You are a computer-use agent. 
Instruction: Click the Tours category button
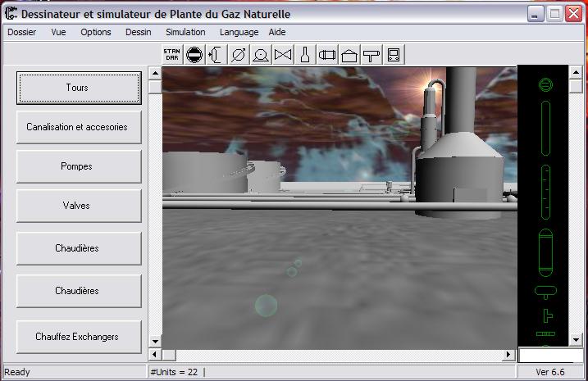(79, 88)
